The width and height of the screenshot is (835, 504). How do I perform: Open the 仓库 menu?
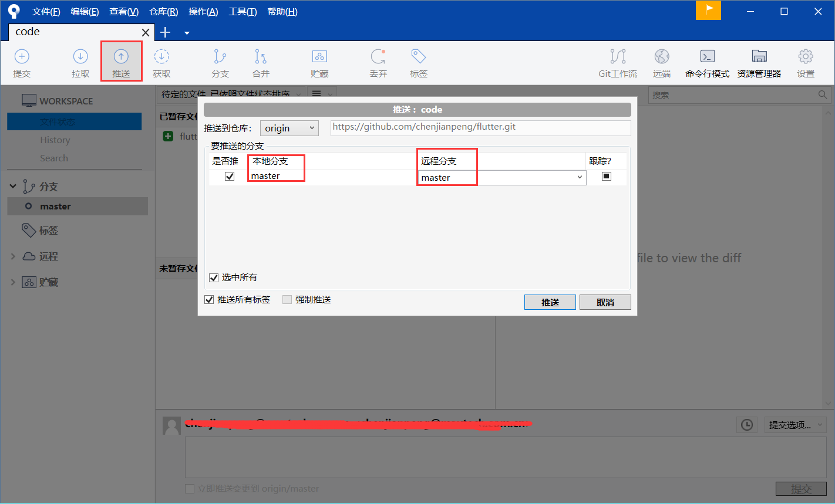tap(163, 11)
